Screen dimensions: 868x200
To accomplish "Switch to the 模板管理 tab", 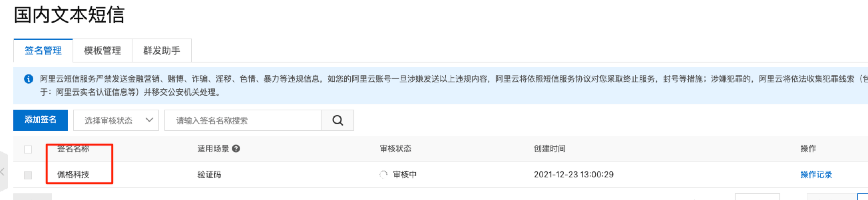I will click(x=103, y=50).
